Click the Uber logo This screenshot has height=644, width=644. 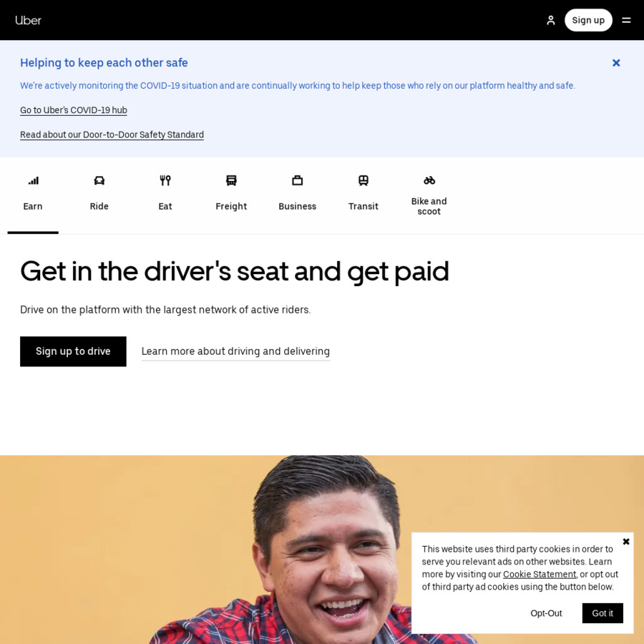click(28, 20)
